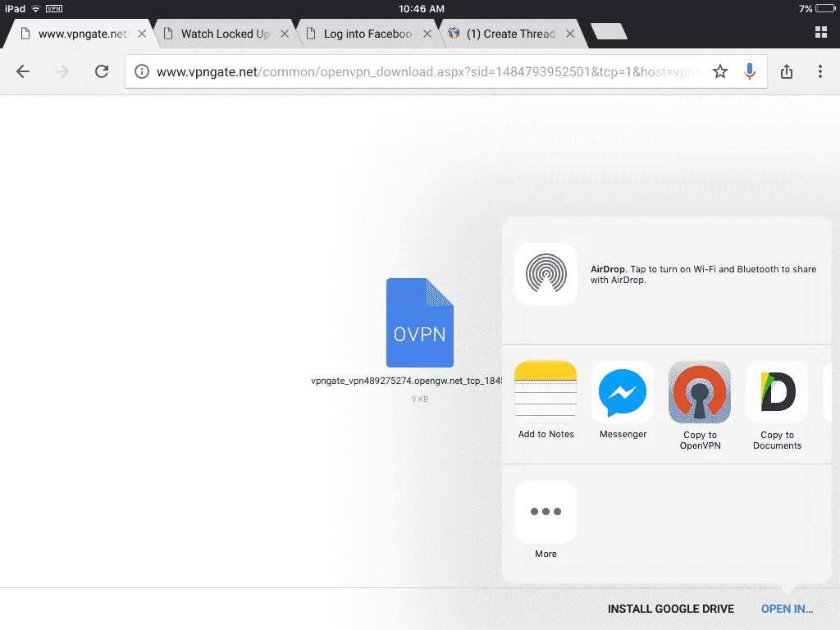Share the file via Messenger

pos(623,400)
